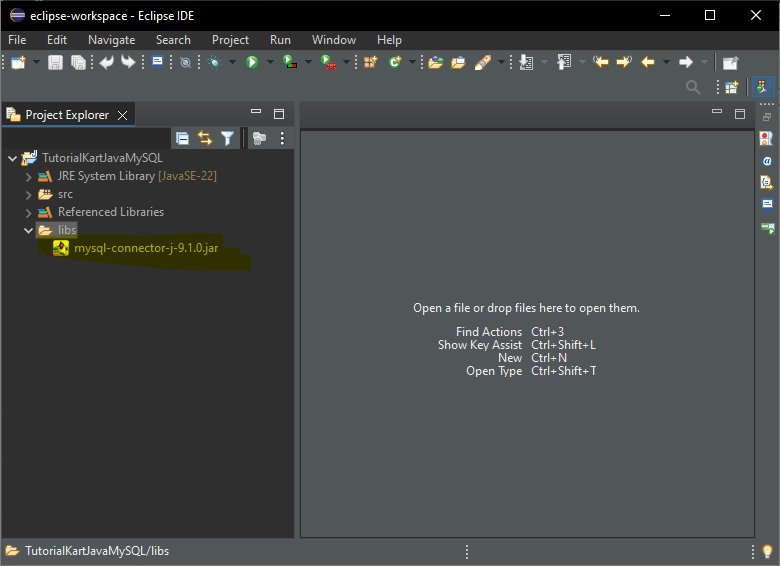Open the New wizard dropdown arrow

tap(36, 62)
